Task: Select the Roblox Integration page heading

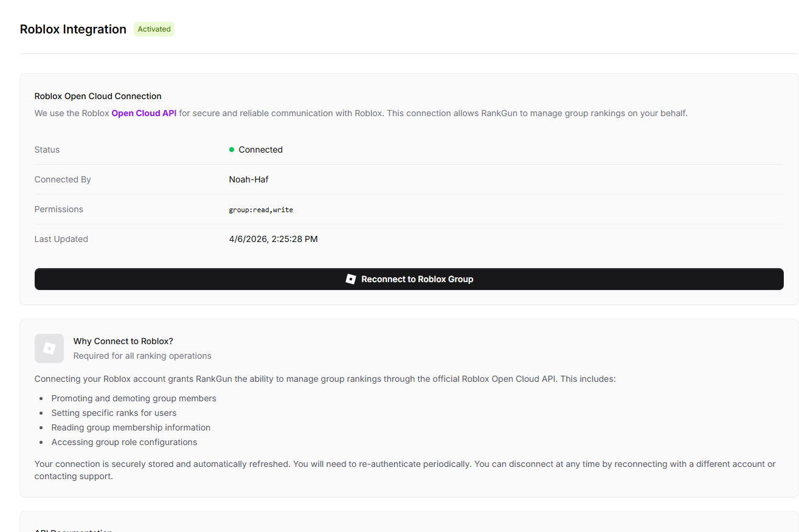Action: click(x=73, y=29)
